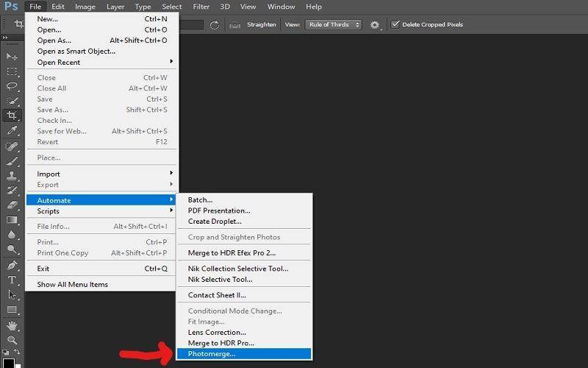Choose Nik Selective Tool entry
Viewport: 588px width, 368px height.
click(x=244, y=280)
